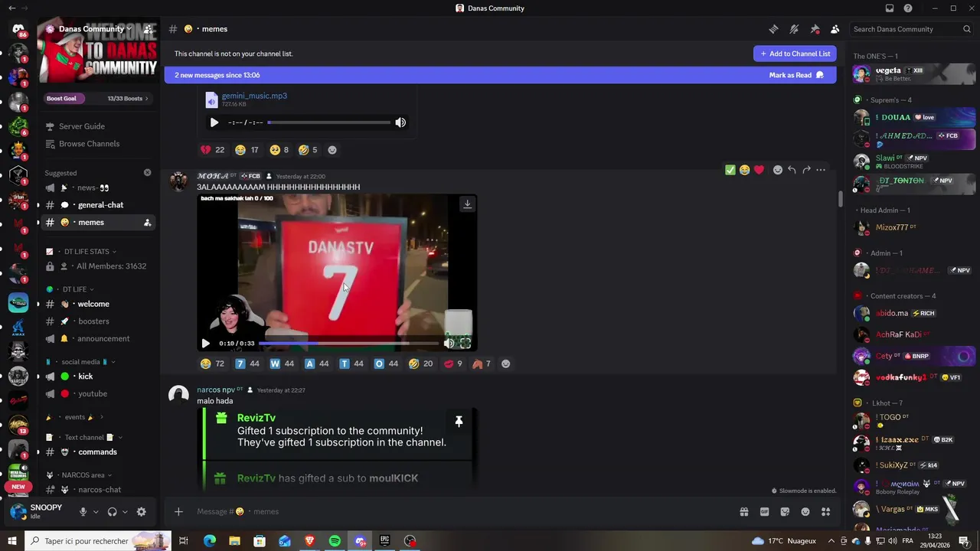Dismiss the Suggested channels section
The image size is (980, 551).
147,173
